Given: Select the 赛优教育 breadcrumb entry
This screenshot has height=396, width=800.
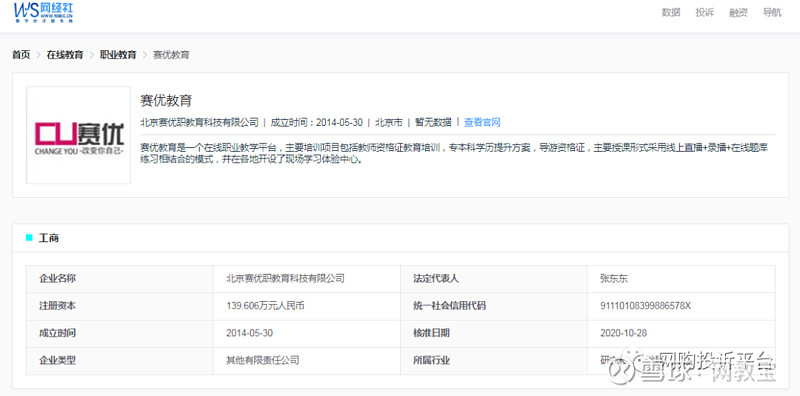Looking at the screenshot, I should pos(171,55).
